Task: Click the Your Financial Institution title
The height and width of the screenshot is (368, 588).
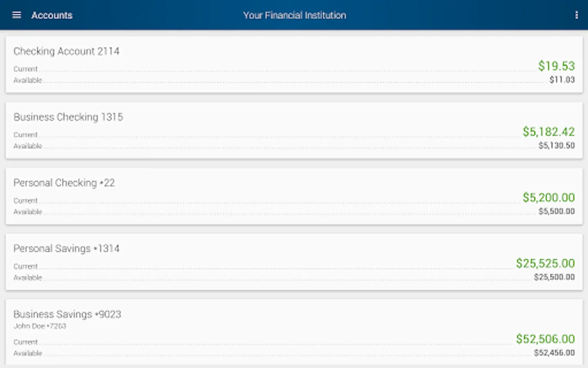Action: coord(294,15)
